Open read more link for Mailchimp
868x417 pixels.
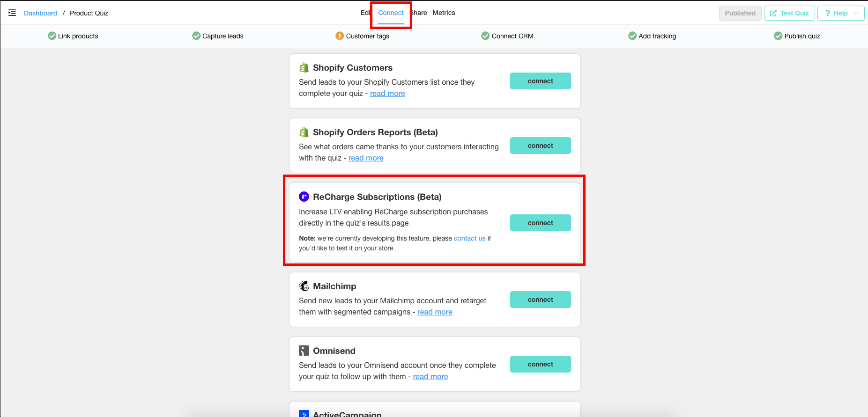pos(435,312)
